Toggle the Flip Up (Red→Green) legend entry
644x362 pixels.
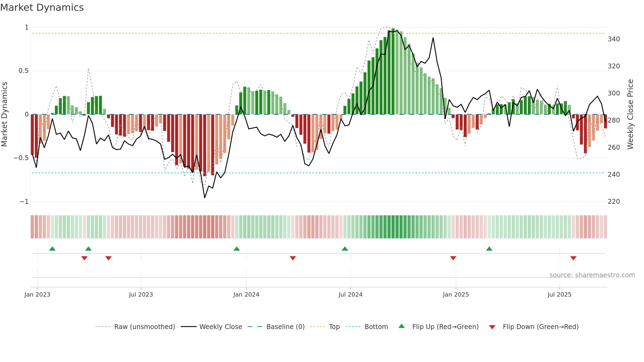click(x=438, y=327)
